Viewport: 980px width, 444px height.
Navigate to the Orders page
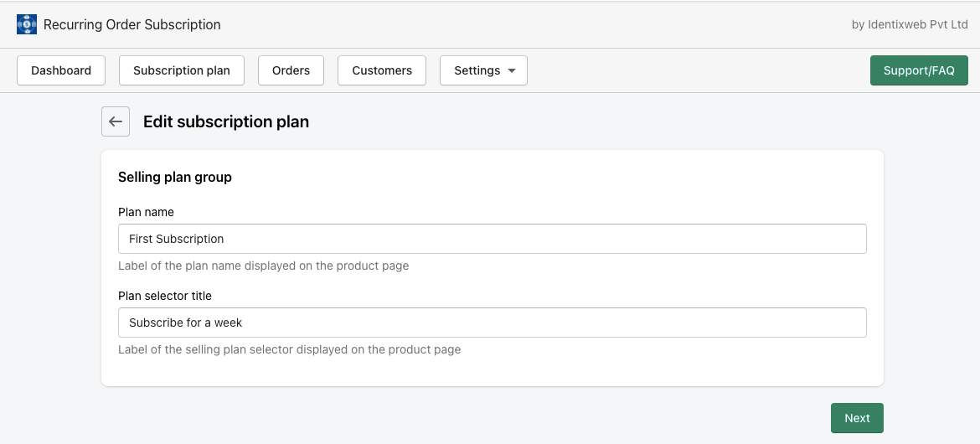coord(291,71)
